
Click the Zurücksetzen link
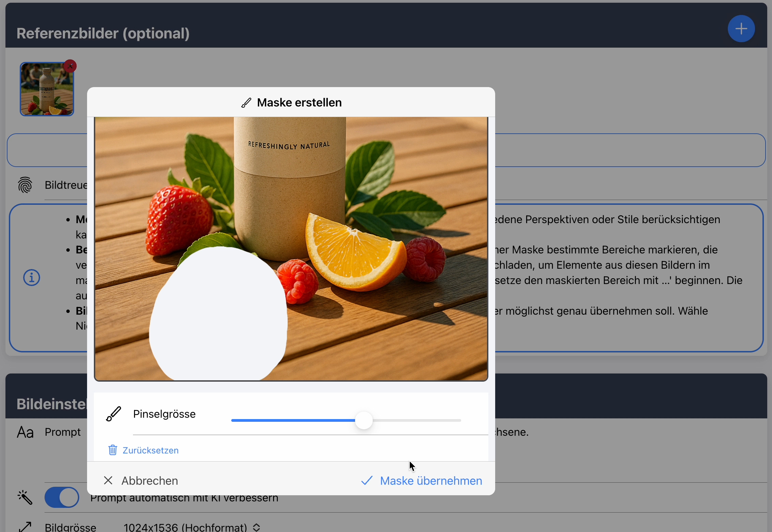(x=150, y=450)
